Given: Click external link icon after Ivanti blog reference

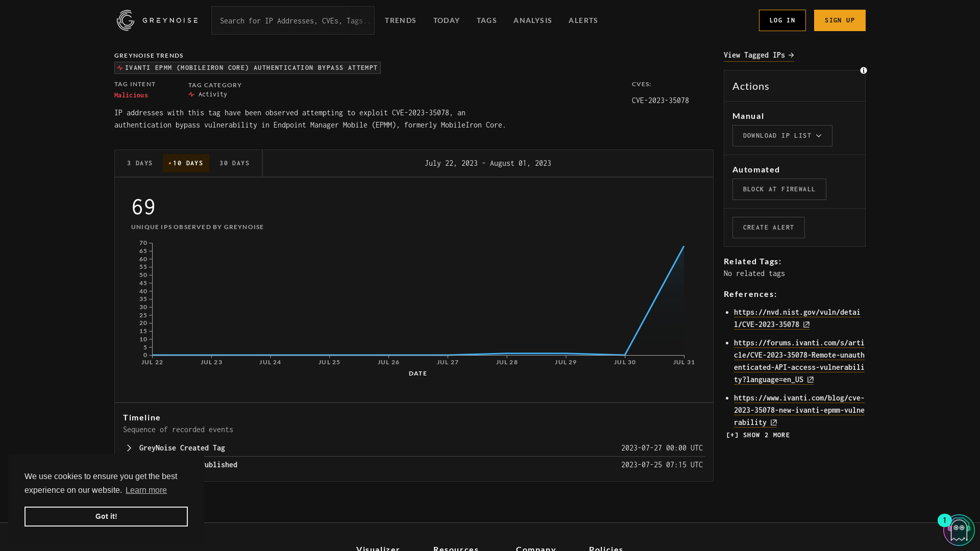Looking at the screenshot, I should click(774, 422).
